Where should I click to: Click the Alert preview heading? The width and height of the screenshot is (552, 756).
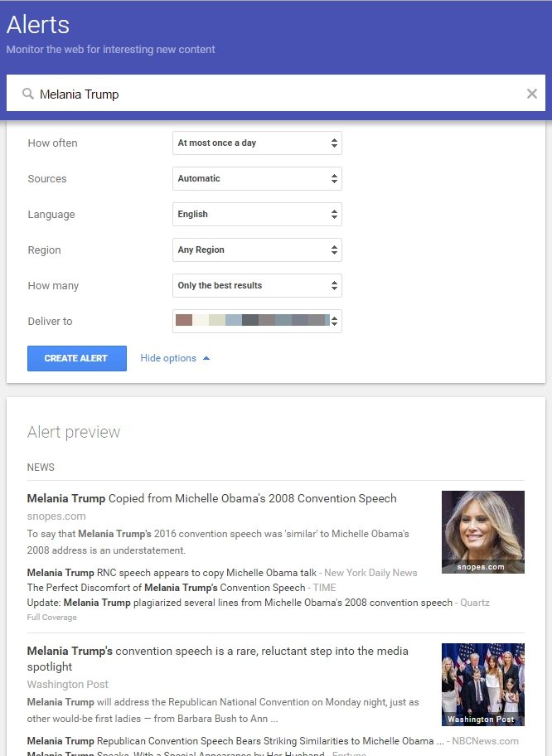click(x=74, y=432)
